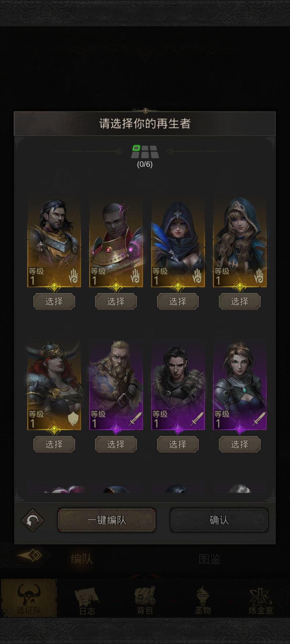The image size is (290, 644).
Task: Click 选择 under the dark-haired armored warrior
Action: pyautogui.click(x=54, y=301)
